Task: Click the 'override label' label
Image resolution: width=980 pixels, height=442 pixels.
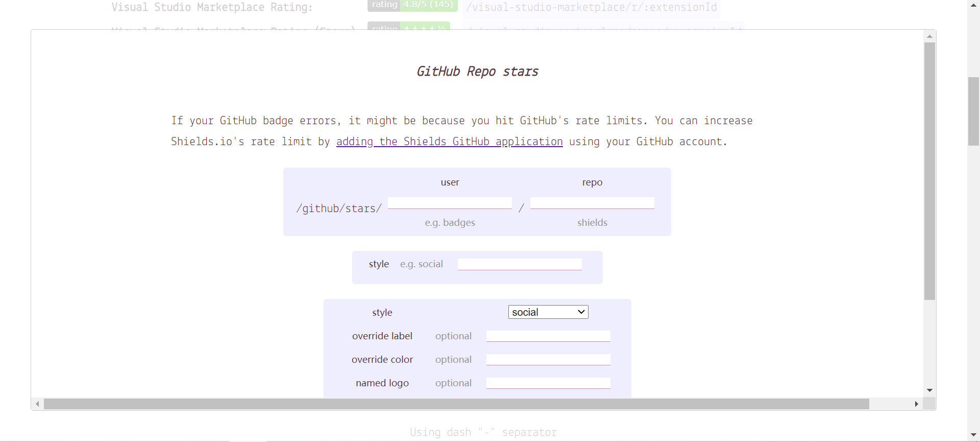Action: [382, 336]
